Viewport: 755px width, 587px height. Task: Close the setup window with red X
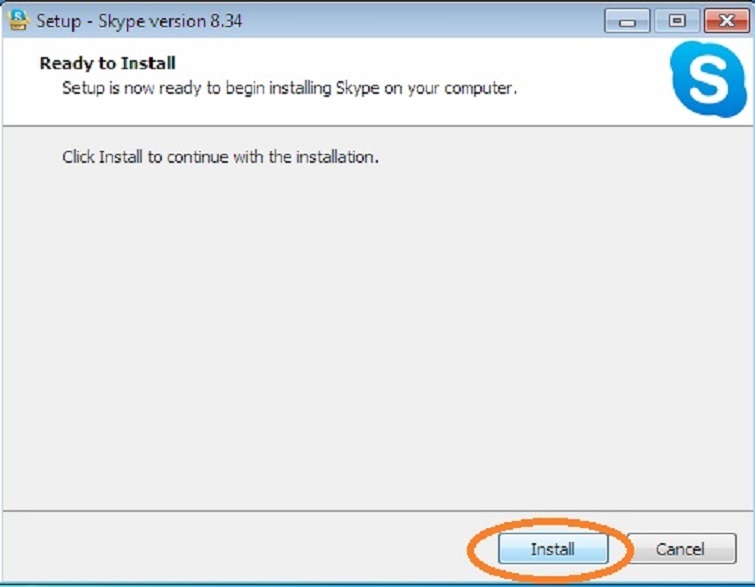click(x=726, y=20)
